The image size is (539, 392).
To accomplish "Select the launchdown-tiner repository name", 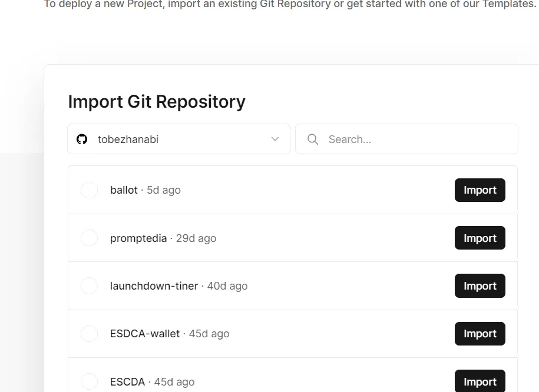I will point(154,286).
